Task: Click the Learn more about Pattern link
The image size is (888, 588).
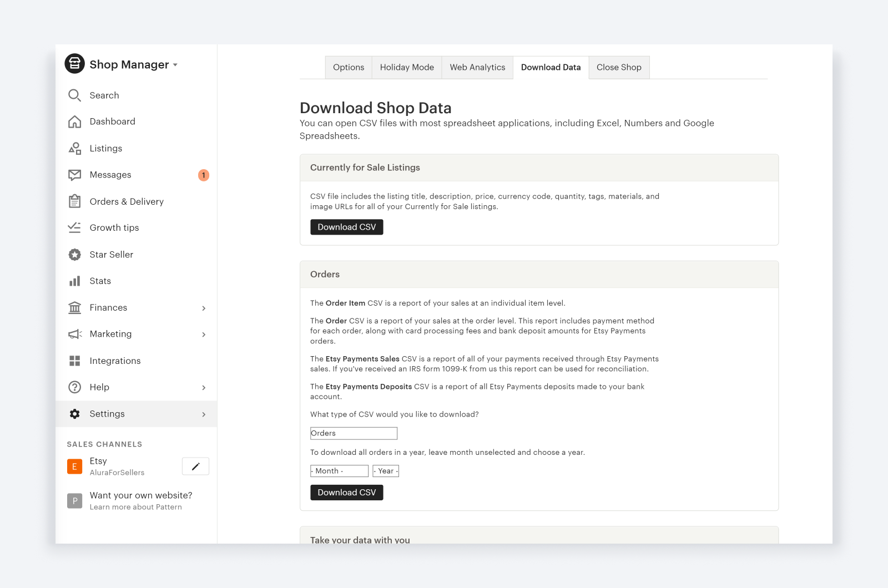Action: pyautogui.click(x=136, y=506)
